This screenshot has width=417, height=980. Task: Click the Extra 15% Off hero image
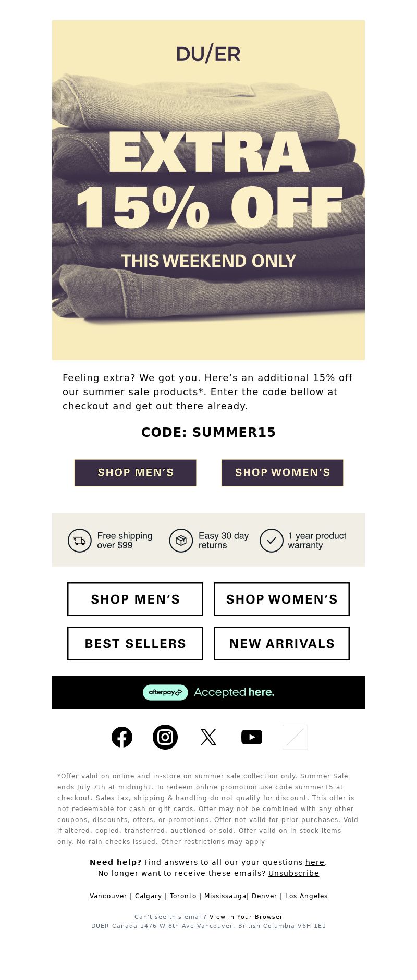(208, 190)
